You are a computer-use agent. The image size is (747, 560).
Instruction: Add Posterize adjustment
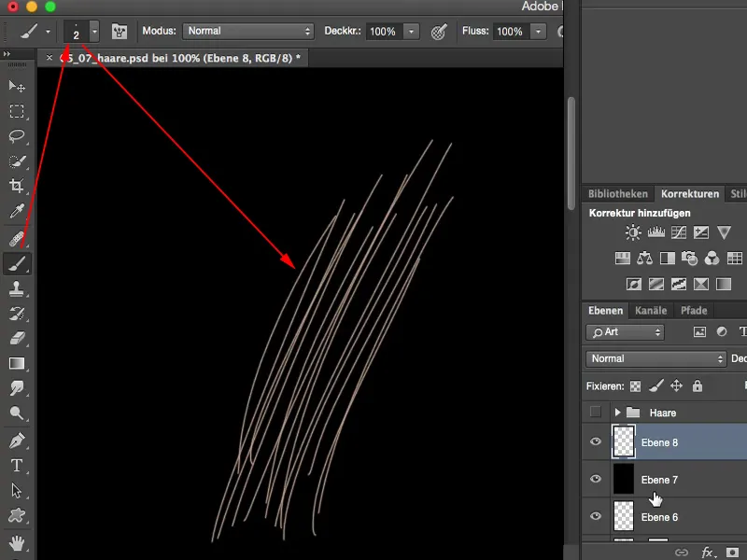click(x=656, y=285)
